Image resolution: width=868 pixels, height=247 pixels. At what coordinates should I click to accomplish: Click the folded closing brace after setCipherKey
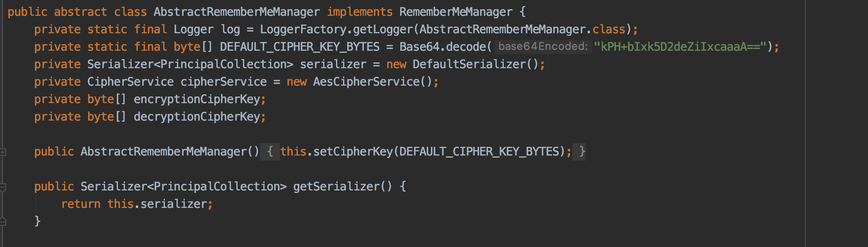(582, 152)
